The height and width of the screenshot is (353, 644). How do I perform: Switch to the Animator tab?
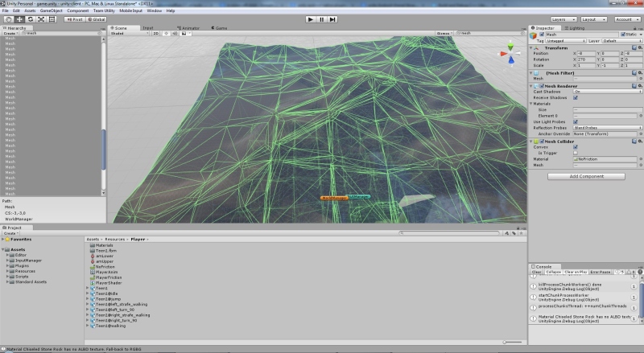190,28
